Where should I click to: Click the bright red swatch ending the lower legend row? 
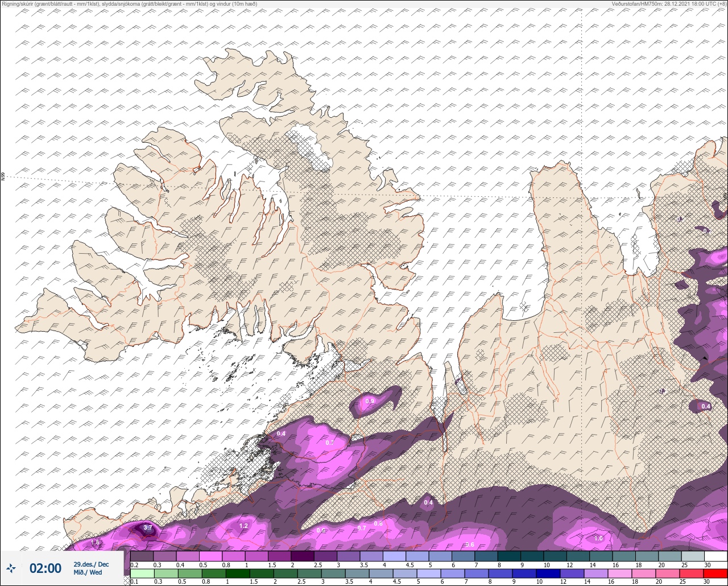716,573
